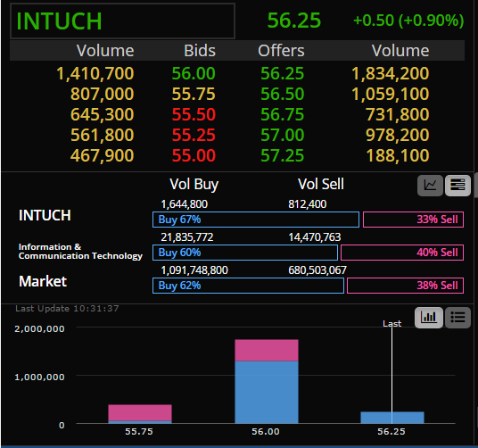Click the Offers column header
478x448 pixels.
(281, 51)
